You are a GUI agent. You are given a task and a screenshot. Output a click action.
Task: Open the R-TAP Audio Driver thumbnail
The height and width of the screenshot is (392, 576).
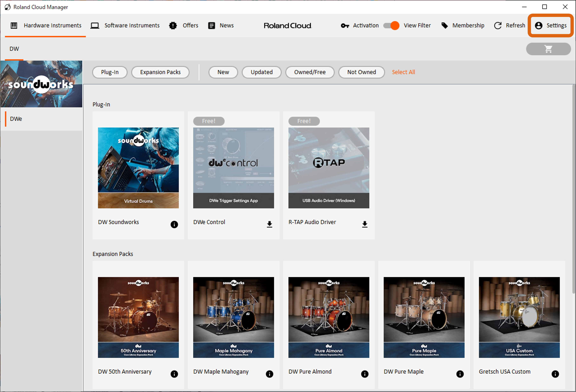pyautogui.click(x=329, y=168)
